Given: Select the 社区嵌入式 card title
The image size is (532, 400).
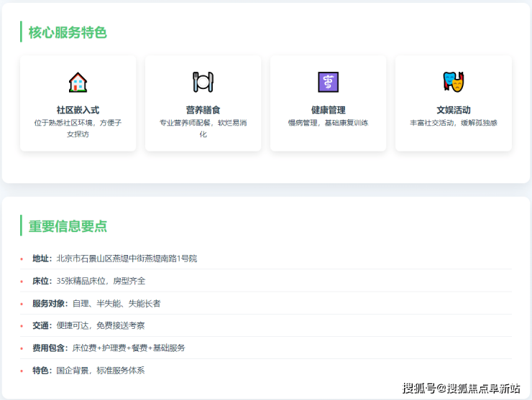Looking at the screenshot, I should click(x=78, y=110).
